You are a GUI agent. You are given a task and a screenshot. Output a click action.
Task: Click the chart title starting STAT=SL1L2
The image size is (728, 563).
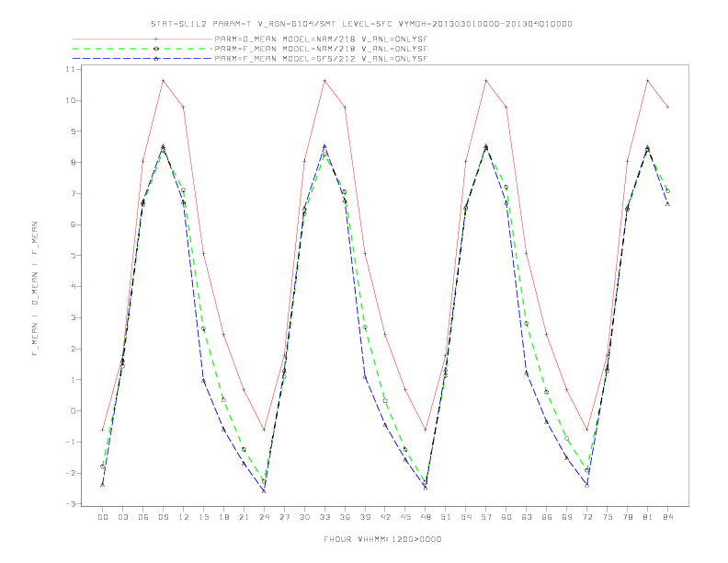coord(361,24)
